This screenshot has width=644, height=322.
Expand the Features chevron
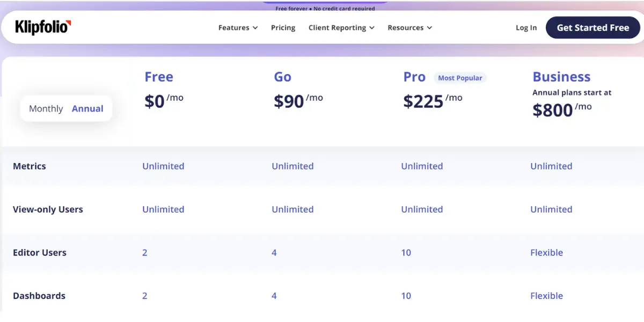pyautogui.click(x=255, y=28)
